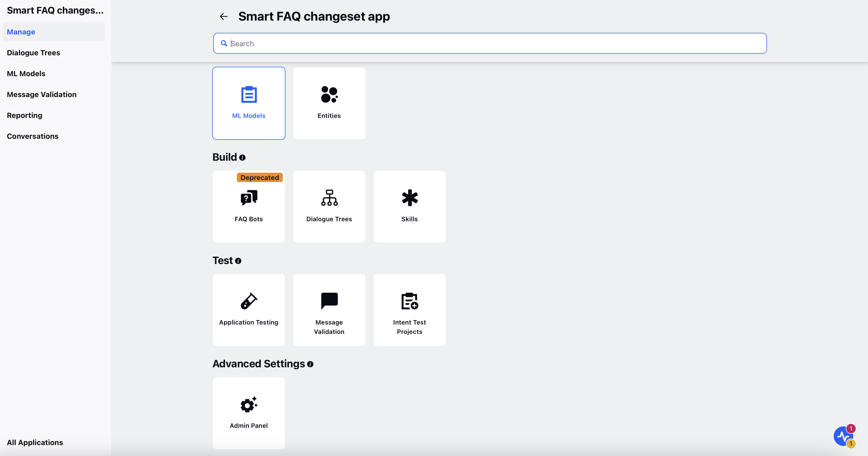Click the Smart FAQ changes... sidebar title
Image resolution: width=868 pixels, height=456 pixels.
(x=55, y=10)
